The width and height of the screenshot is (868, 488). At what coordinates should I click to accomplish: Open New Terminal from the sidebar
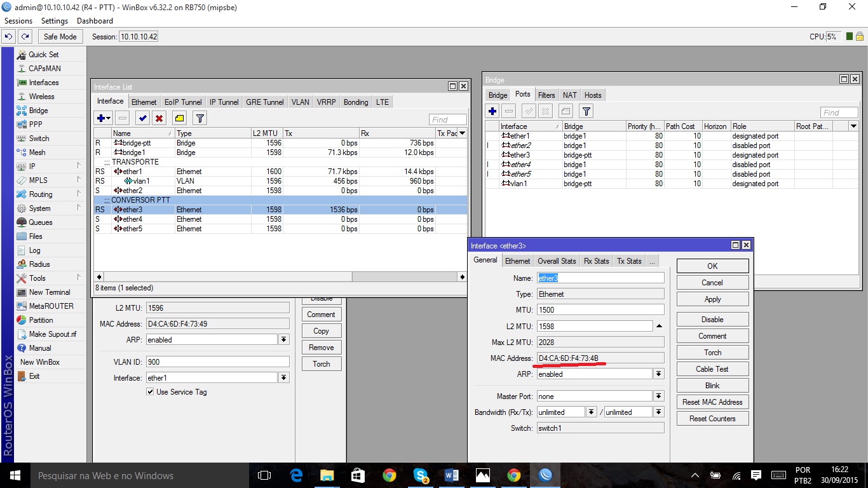(49, 292)
